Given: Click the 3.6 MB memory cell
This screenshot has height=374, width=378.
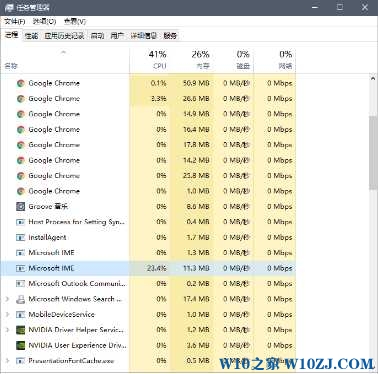Looking at the screenshot, I should coord(192,345).
